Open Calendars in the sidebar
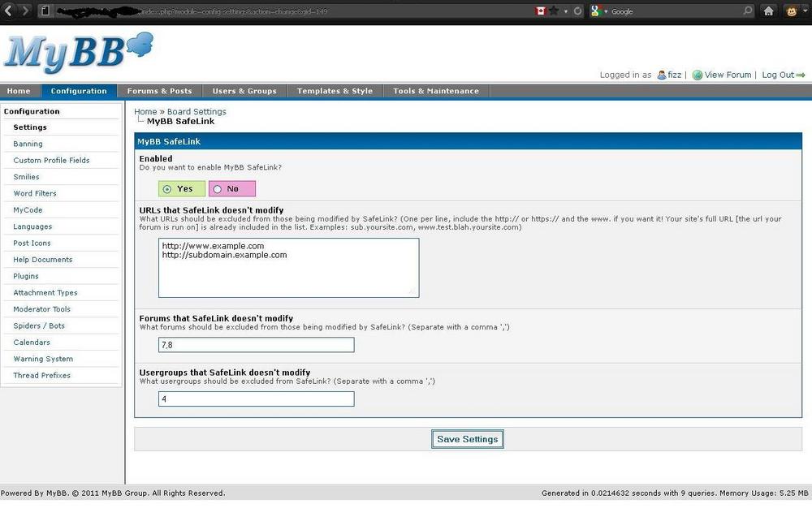Image resolution: width=812 pixels, height=530 pixels. coord(32,343)
